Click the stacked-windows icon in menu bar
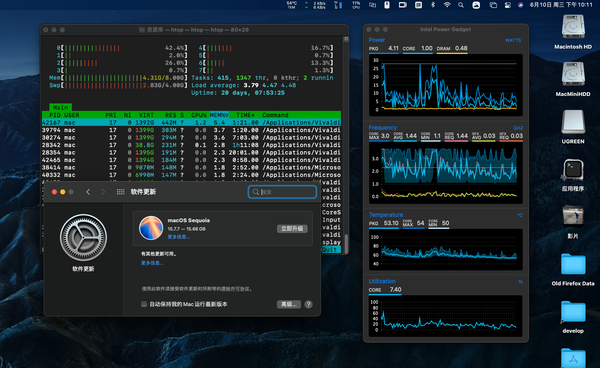 (x=493, y=5)
